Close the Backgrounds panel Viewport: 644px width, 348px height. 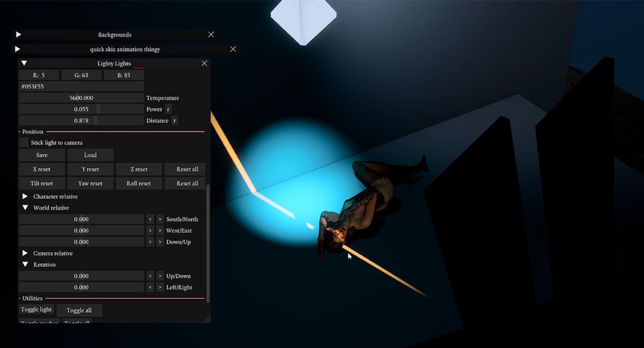click(211, 35)
